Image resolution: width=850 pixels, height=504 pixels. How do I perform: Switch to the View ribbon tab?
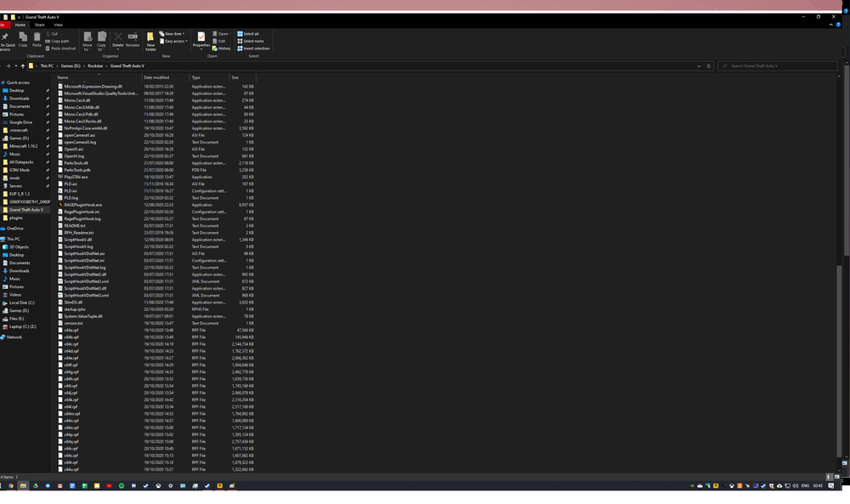[58, 25]
